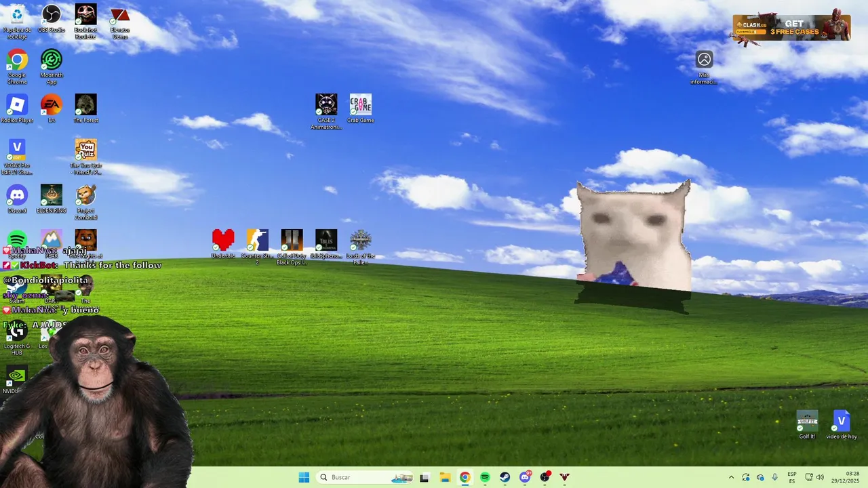
Task: Select The Forest game icon
Action: pos(85,108)
